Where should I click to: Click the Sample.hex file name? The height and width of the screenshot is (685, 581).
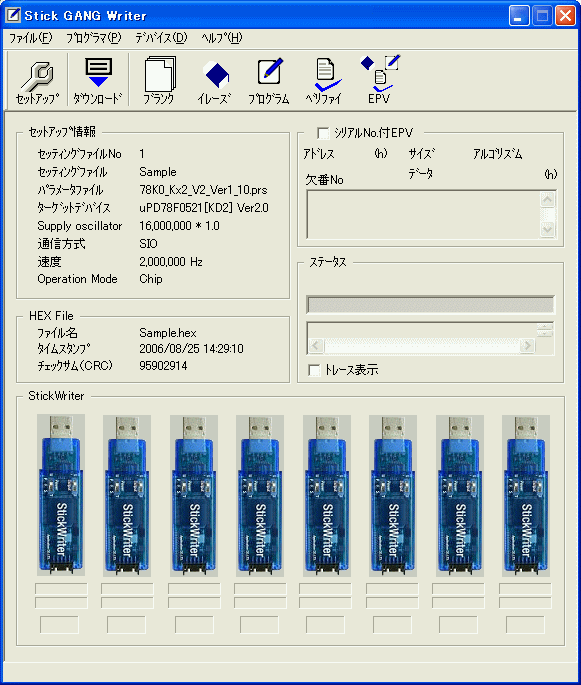[168, 333]
